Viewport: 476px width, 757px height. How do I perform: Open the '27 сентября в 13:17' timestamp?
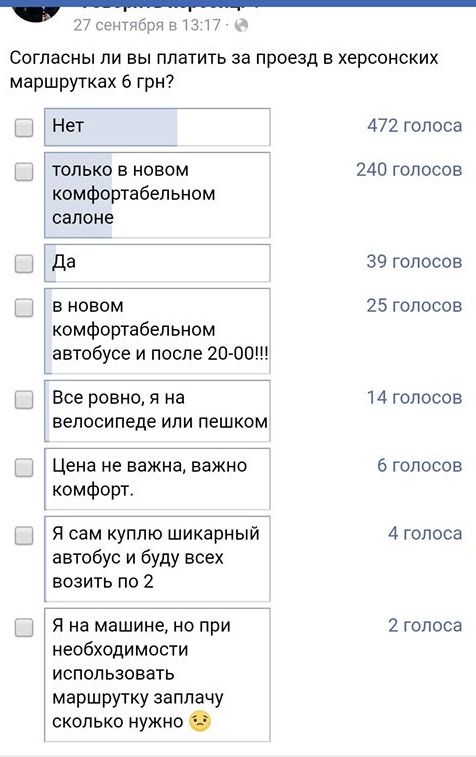pos(147,25)
